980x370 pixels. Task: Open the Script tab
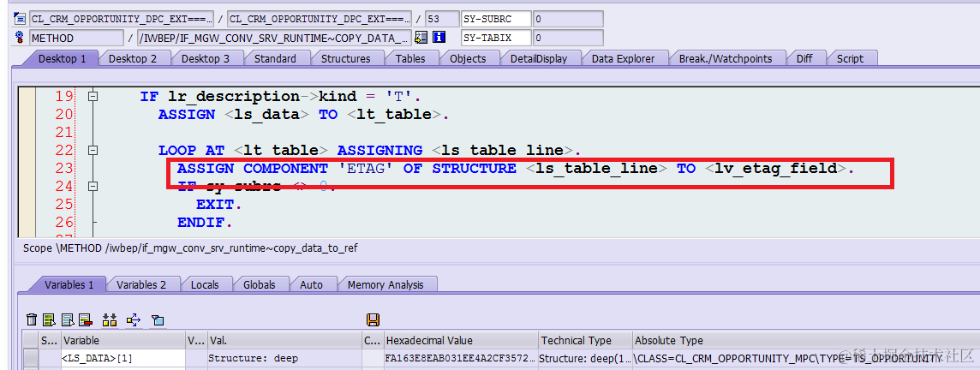(x=850, y=58)
